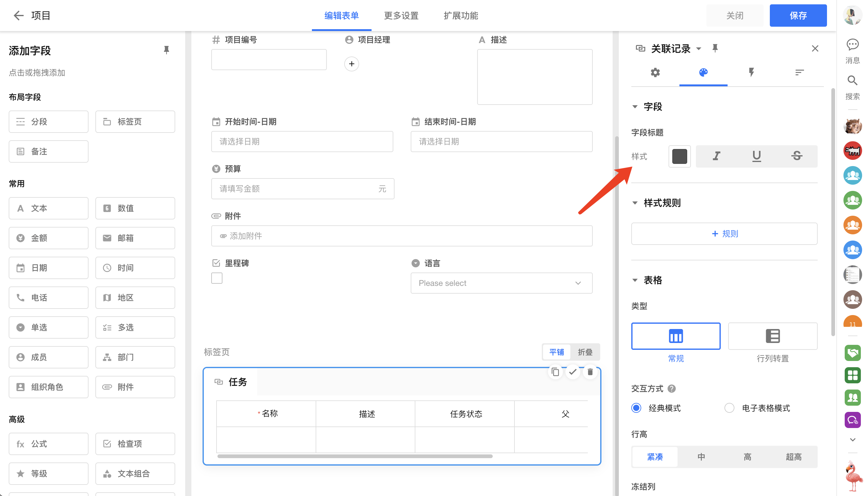Click the underline style icon
Viewport: 868px width, 496px height.
pos(756,156)
